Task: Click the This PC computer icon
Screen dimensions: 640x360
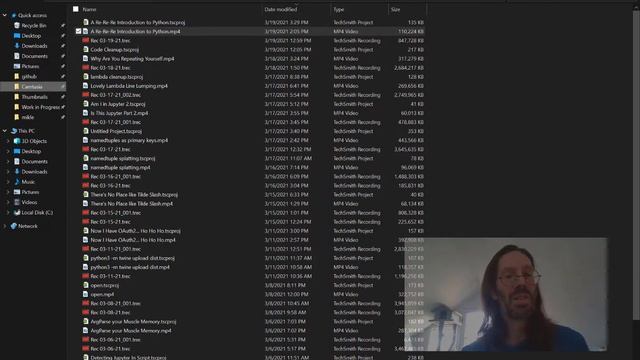Action: [x=13, y=131]
